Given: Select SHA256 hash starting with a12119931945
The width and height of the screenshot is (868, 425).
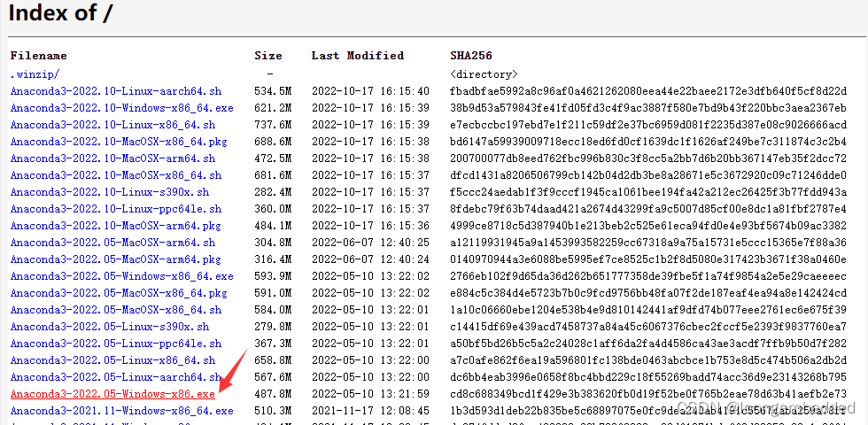Looking at the screenshot, I should click(x=648, y=243).
